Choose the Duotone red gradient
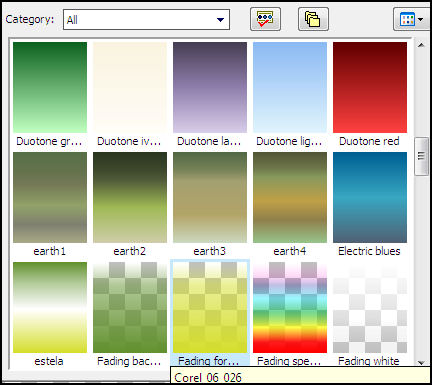Image resolution: width=432 pixels, height=385 pixels. click(x=370, y=87)
